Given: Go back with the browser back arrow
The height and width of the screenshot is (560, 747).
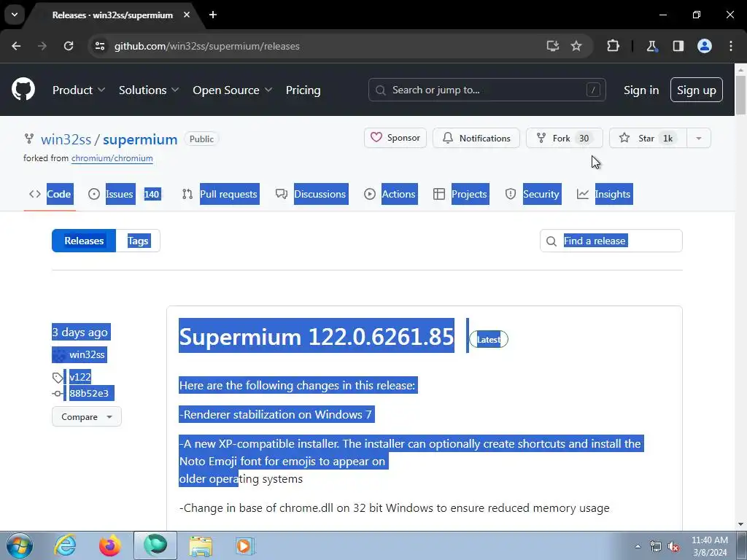Looking at the screenshot, I should (16, 46).
